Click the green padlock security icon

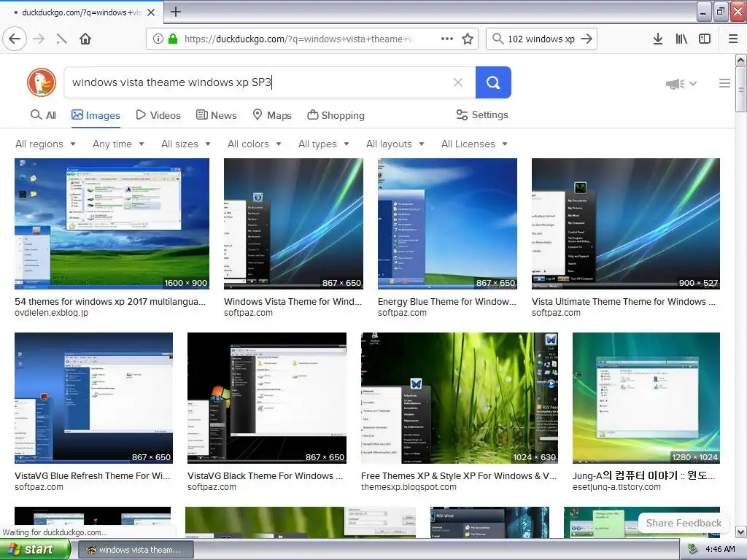(x=173, y=39)
